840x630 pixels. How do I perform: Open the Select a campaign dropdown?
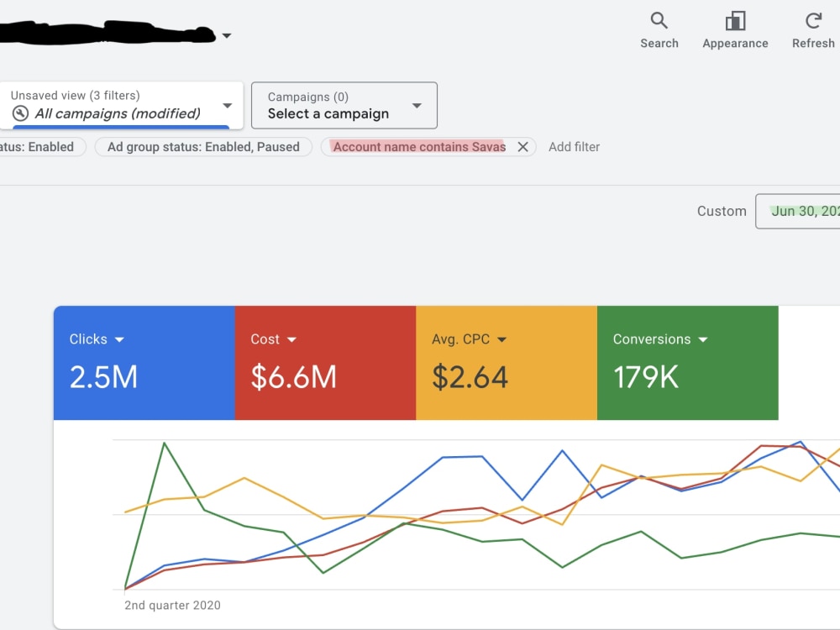coord(344,106)
